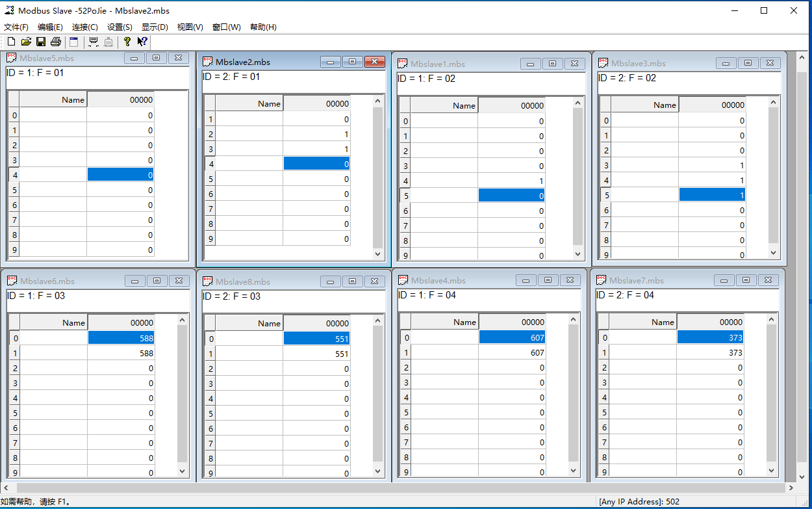The width and height of the screenshot is (812, 509).
Task: Toggle coil value at row 2 in Mbslave2.mbs
Action: (x=316, y=135)
